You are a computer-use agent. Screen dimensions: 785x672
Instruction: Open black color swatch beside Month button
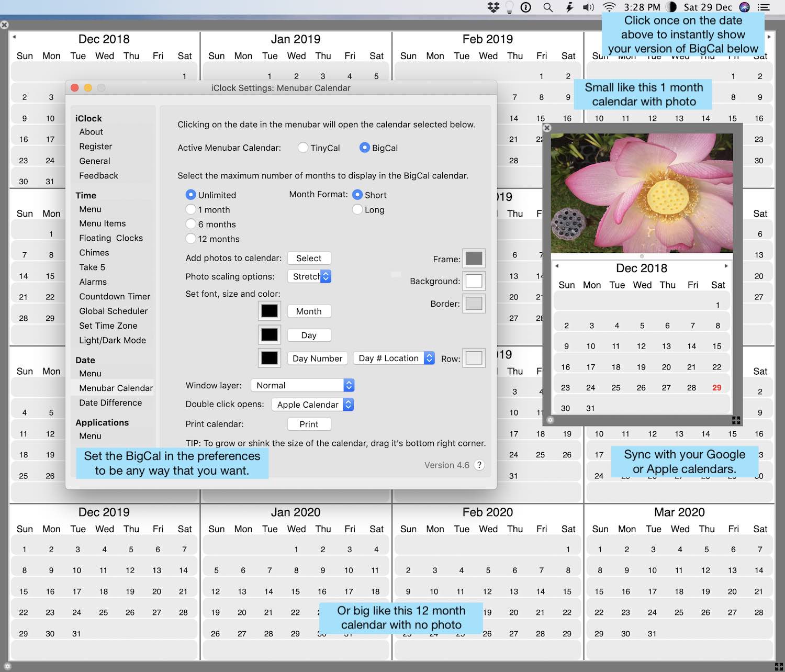[270, 311]
